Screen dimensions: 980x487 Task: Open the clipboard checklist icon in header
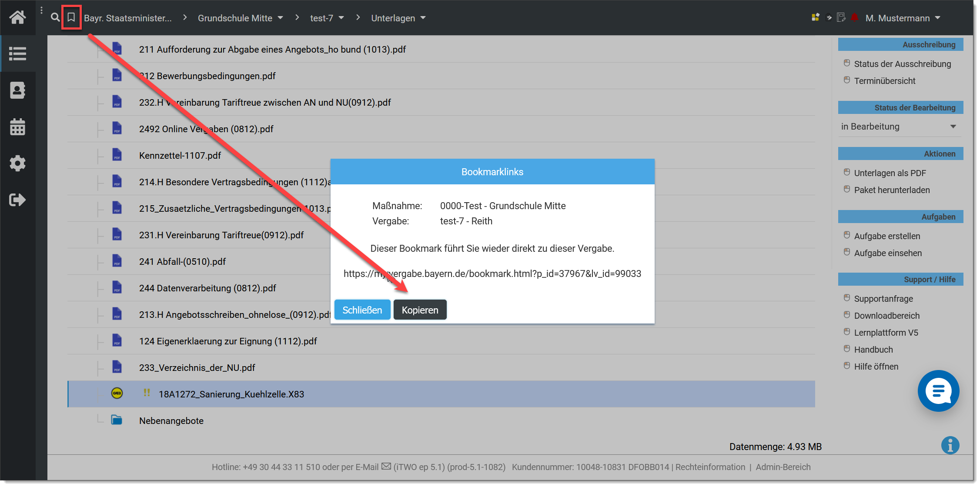coord(829,17)
